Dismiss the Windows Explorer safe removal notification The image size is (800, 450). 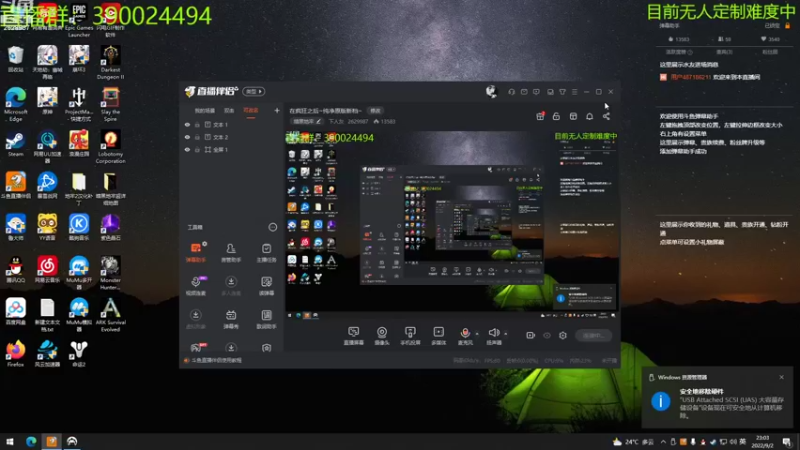tap(781, 377)
